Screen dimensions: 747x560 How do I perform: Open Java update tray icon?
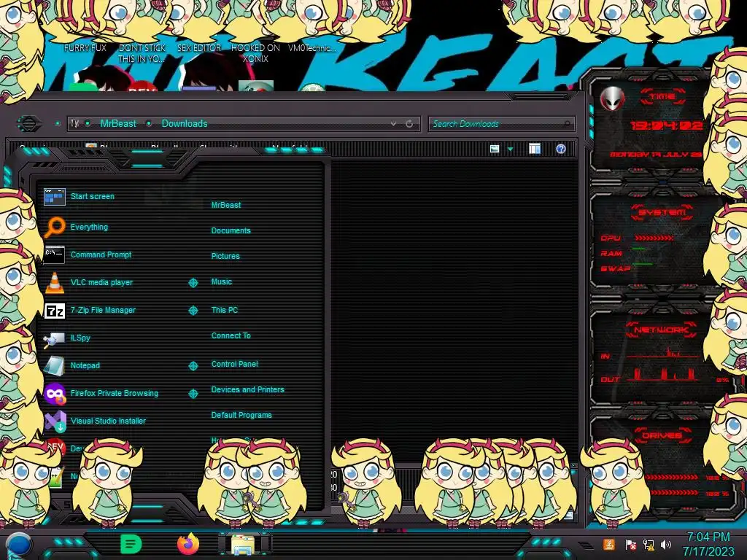(609, 544)
